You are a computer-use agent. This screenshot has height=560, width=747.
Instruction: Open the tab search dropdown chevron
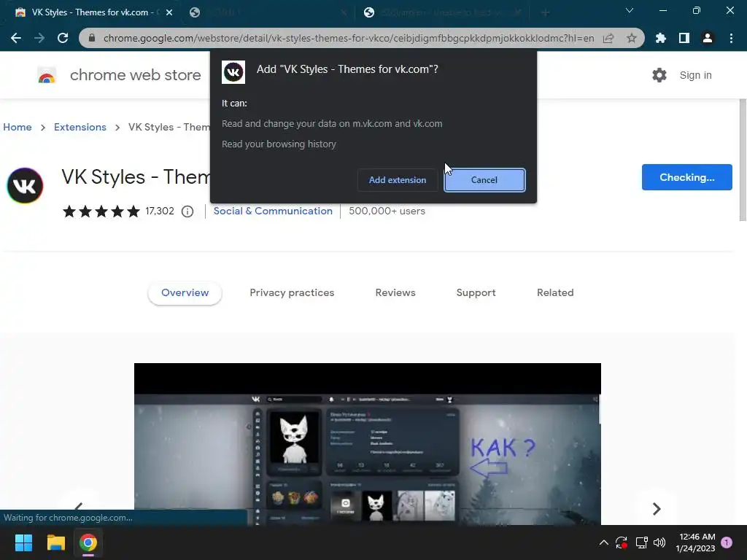(630, 10)
